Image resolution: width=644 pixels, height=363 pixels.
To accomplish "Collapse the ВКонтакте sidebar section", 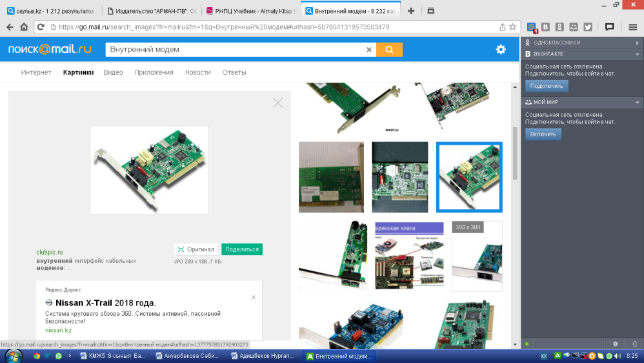I will [x=583, y=54].
